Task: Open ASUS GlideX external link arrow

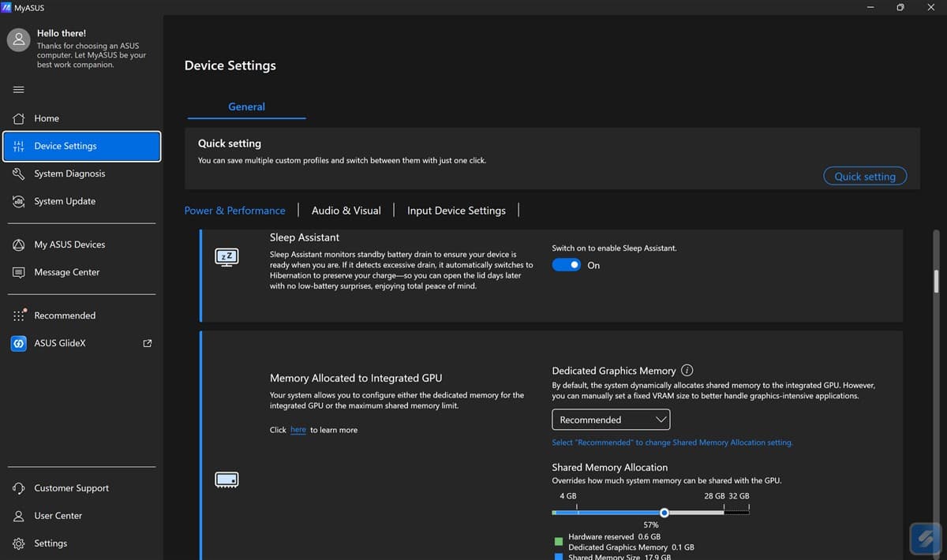Action: pos(147,343)
